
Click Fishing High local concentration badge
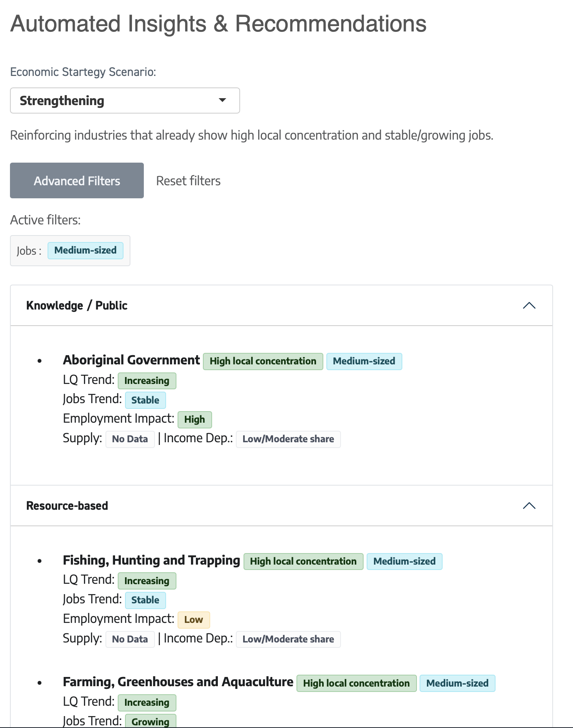(303, 562)
